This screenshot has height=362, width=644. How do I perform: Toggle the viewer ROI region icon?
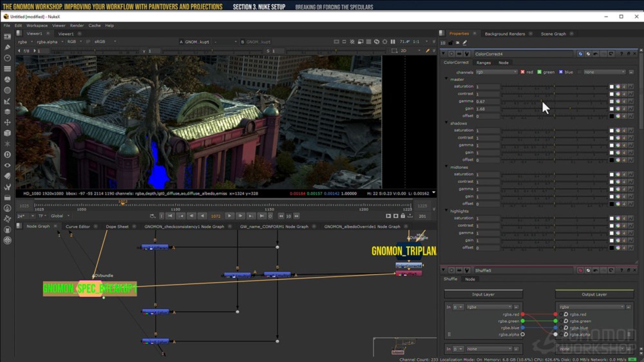(394, 50)
